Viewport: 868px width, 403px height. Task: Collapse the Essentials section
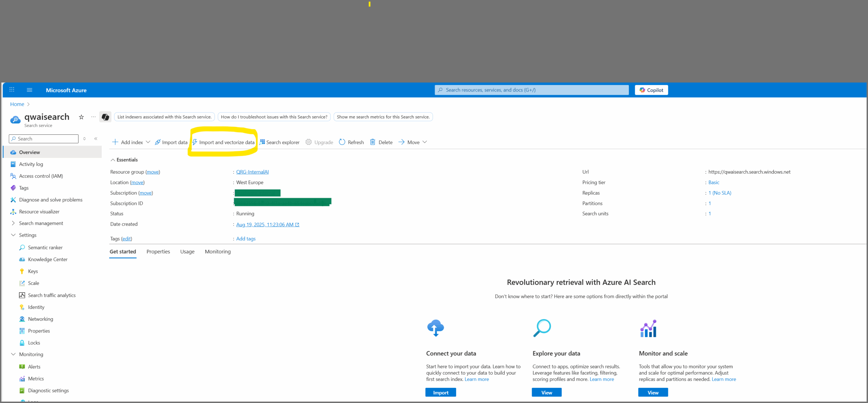pyautogui.click(x=113, y=160)
